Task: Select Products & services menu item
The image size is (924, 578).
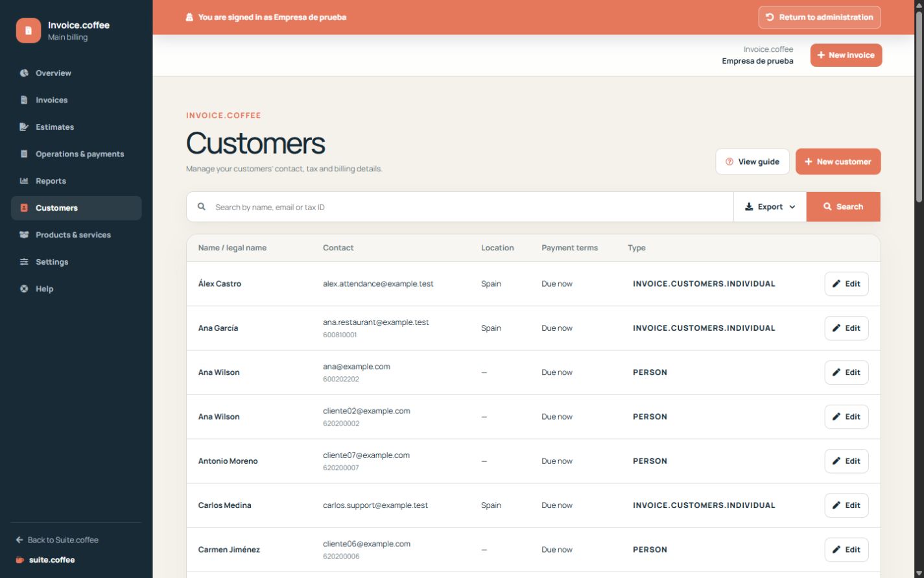Action: pyautogui.click(x=77, y=235)
